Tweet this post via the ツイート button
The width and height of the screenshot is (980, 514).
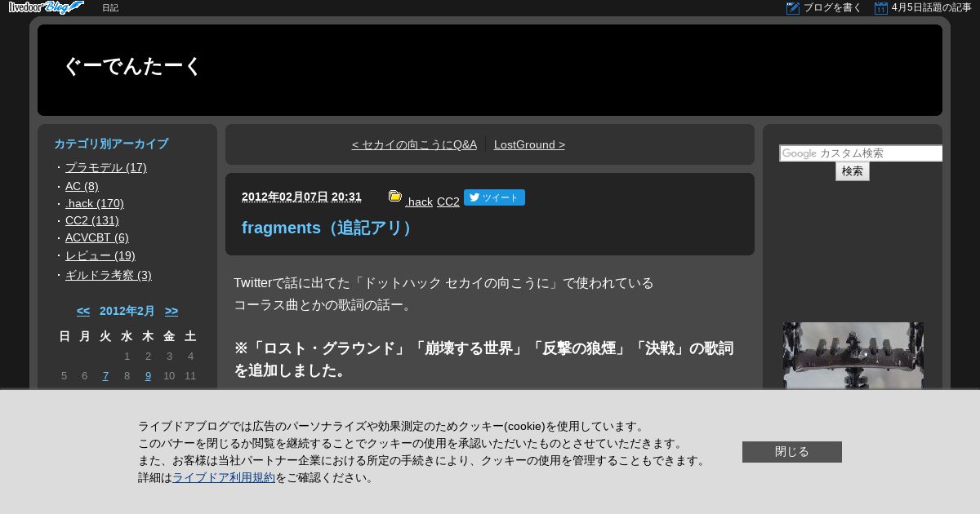[x=494, y=197]
